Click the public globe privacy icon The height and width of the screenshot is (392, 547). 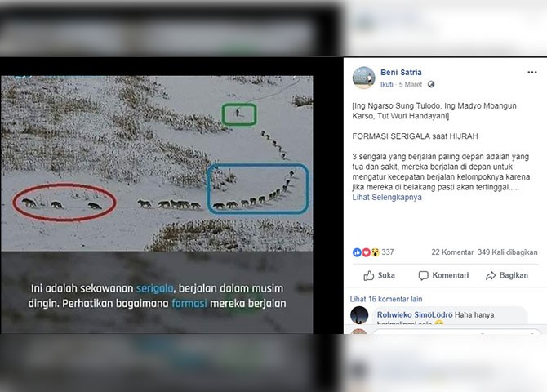[x=431, y=84]
